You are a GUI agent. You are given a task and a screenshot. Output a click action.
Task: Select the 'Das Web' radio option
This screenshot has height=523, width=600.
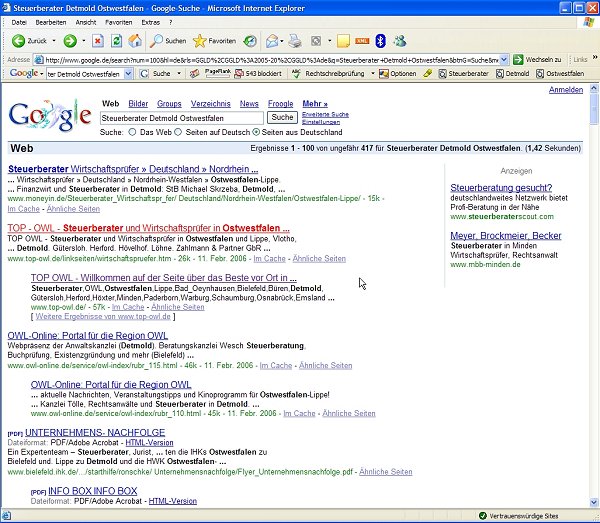click(132, 132)
